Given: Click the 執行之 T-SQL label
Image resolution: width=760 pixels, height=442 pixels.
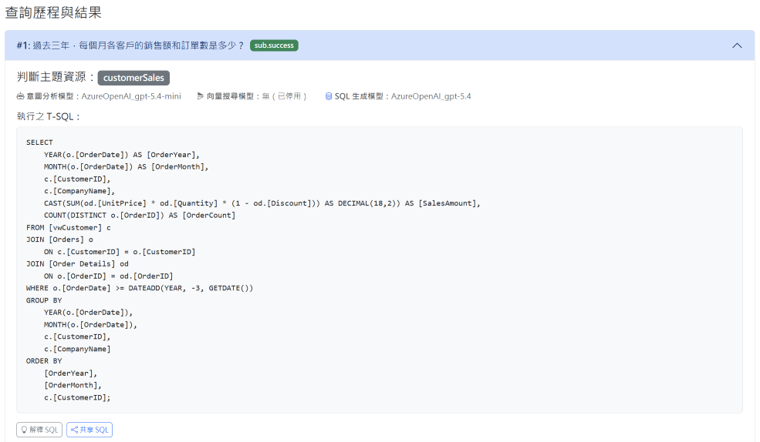Looking at the screenshot, I should (x=48, y=117).
